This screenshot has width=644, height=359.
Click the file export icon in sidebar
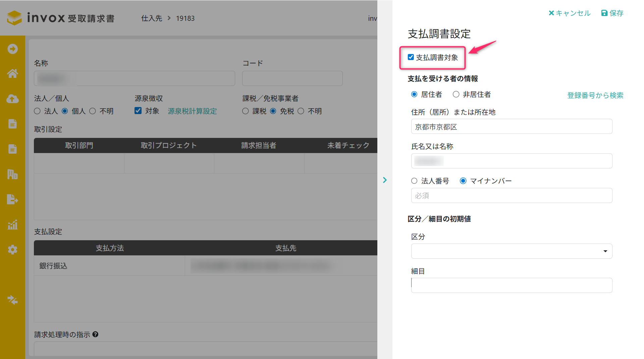pos(12,199)
